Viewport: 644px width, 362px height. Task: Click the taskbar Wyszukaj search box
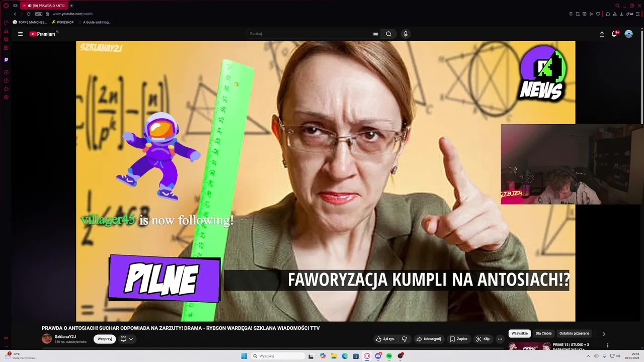[x=278, y=356]
